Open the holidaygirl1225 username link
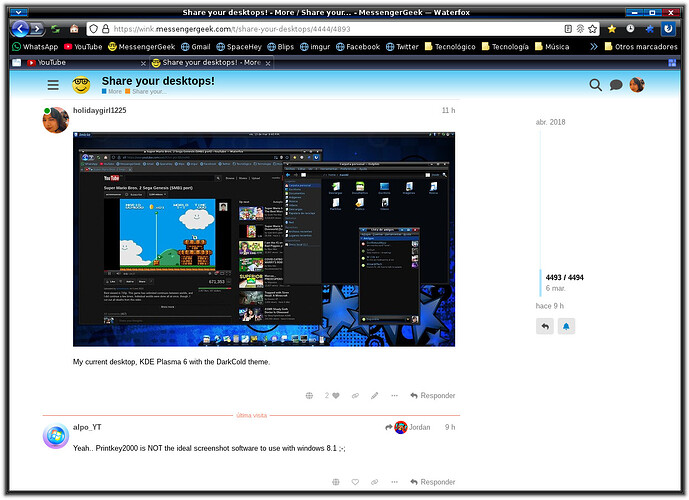 pyautogui.click(x=99, y=110)
